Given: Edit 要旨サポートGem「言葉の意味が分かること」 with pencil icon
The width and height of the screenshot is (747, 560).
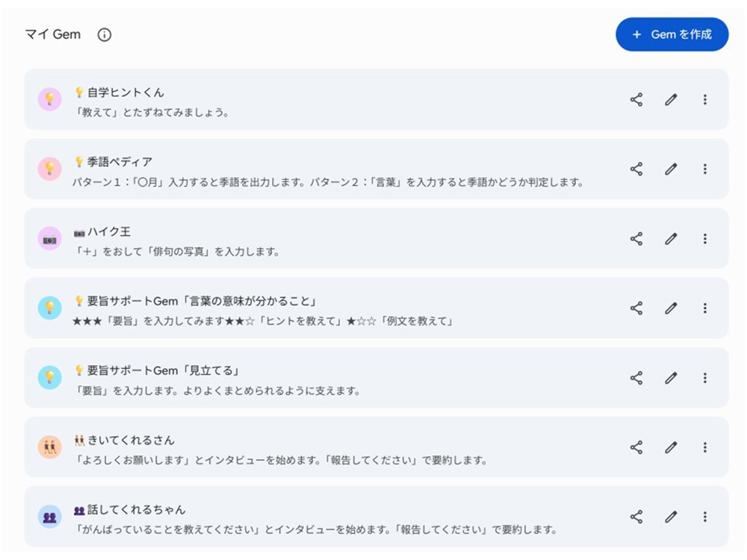Looking at the screenshot, I should click(671, 308).
